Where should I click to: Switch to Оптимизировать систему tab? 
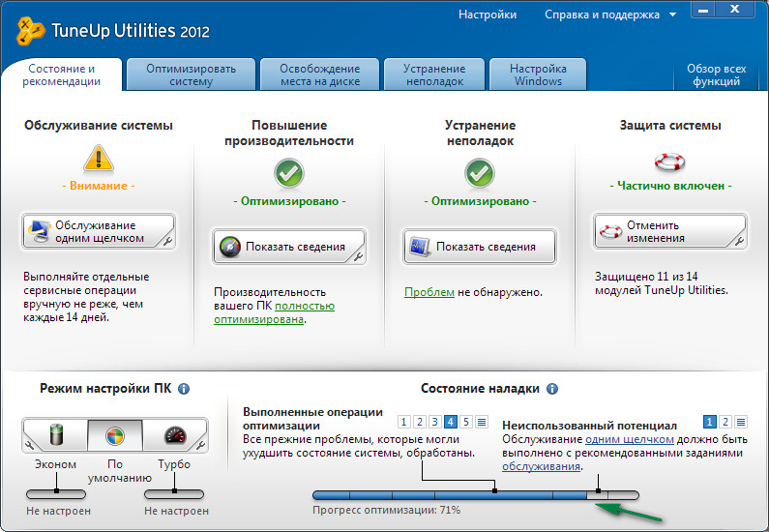[x=191, y=75]
